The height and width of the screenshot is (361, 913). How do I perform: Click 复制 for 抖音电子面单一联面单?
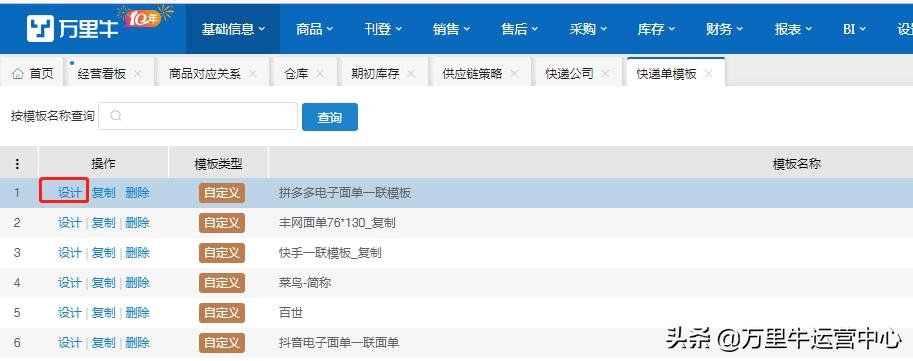click(x=104, y=342)
